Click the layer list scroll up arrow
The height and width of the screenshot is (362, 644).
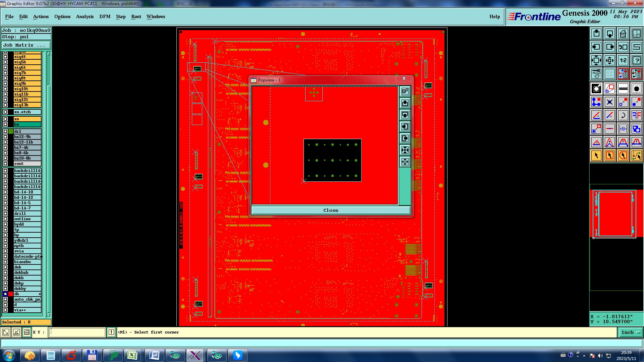tap(49, 54)
